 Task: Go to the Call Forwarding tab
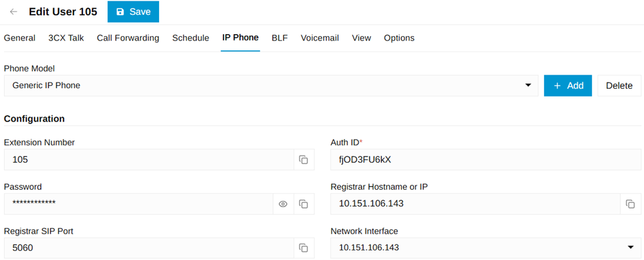point(128,38)
